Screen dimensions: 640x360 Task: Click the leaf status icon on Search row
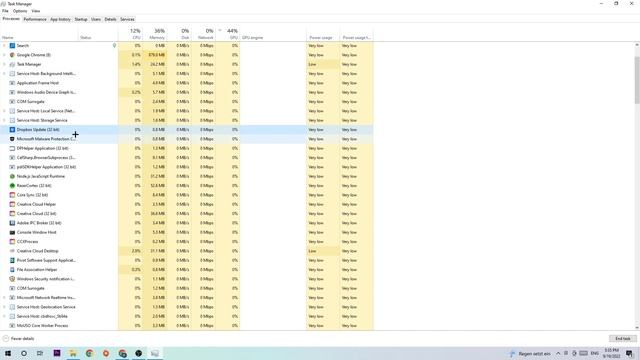coord(114,46)
